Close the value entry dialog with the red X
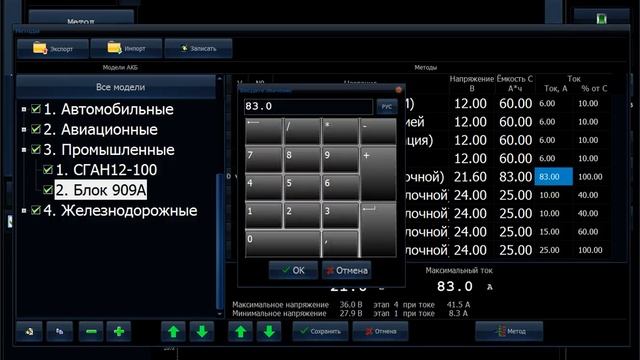 coord(398,89)
